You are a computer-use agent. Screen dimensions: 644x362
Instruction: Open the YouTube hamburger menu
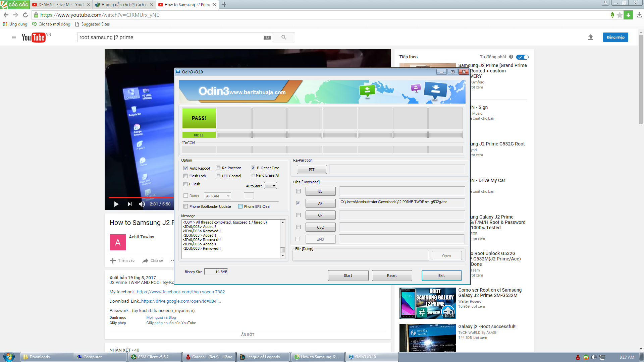[x=14, y=38]
